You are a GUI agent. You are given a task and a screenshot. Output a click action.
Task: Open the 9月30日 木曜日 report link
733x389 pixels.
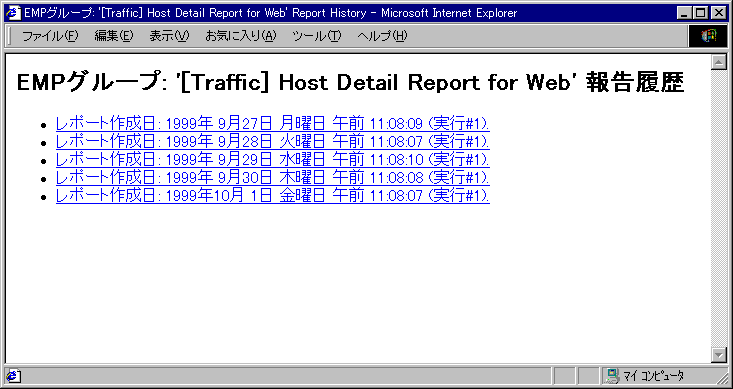(x=273, y=177)
